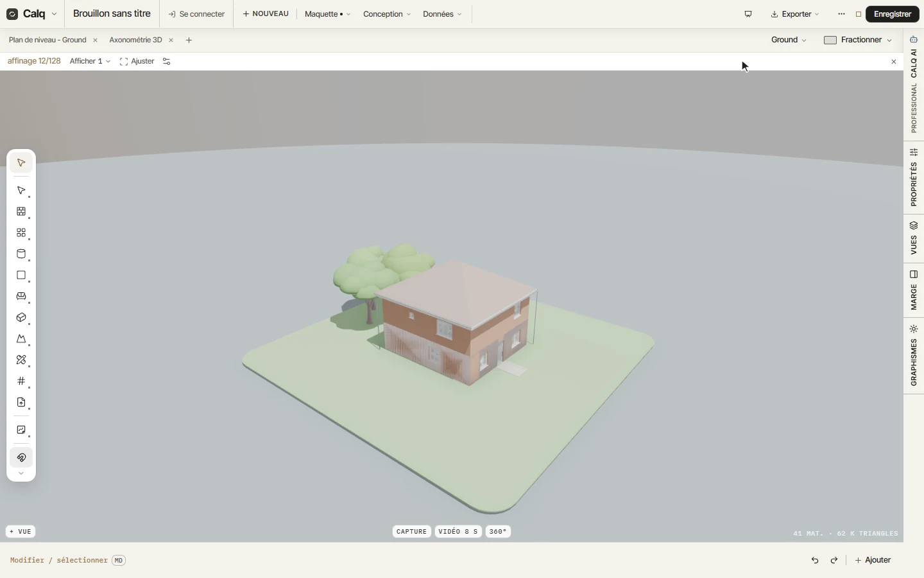The image size is (924, 578).
Task: Click the NOUVEAU button
Action: point(266,14)
